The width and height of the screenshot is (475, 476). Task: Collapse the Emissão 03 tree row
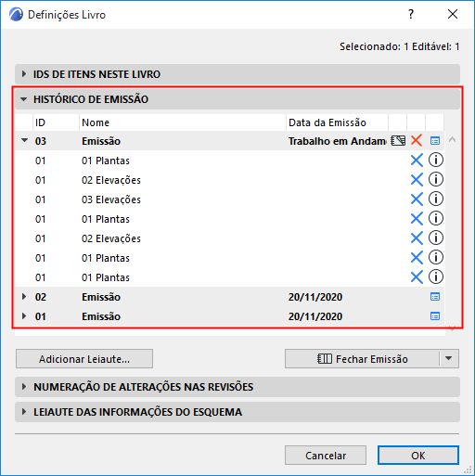24,140
